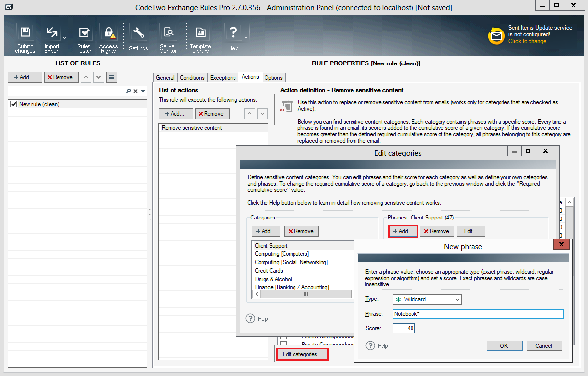Image resolution: width=588 pixels, height=376 pixels.
Task: Switch to the Conditions tab
Action: pos(192,78)
